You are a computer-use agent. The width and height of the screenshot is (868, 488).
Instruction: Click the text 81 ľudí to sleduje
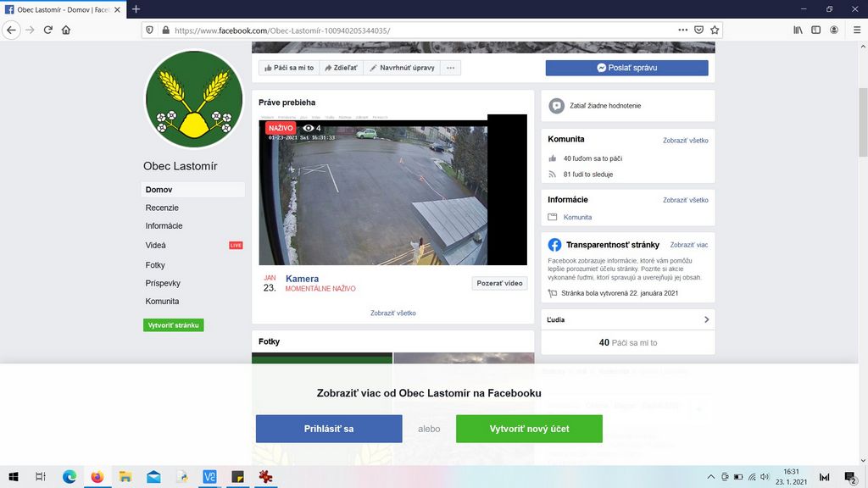[x=588, y=175]
